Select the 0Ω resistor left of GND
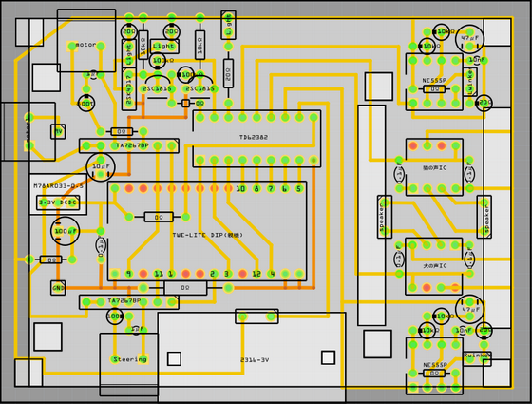The height and width of the screenshot is (404, 532). 51,260
